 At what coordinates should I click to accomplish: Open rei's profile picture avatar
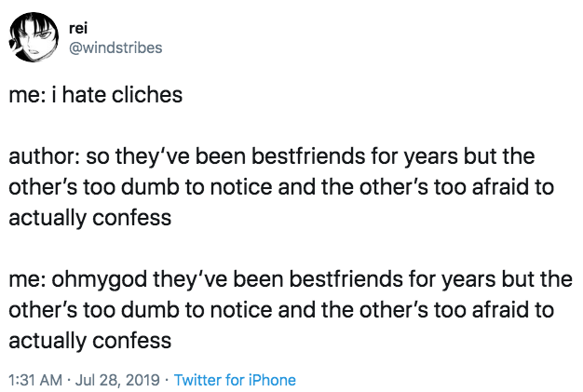[34, 37]
